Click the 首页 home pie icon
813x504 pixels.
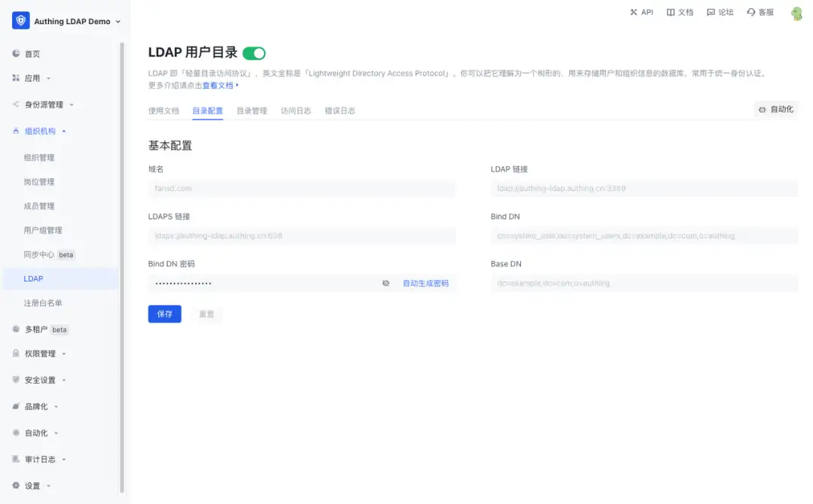click(16, 53)
